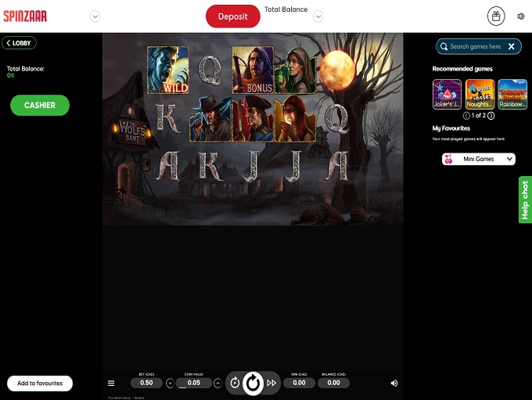Click the search magnifier icon

pos(444,47)
